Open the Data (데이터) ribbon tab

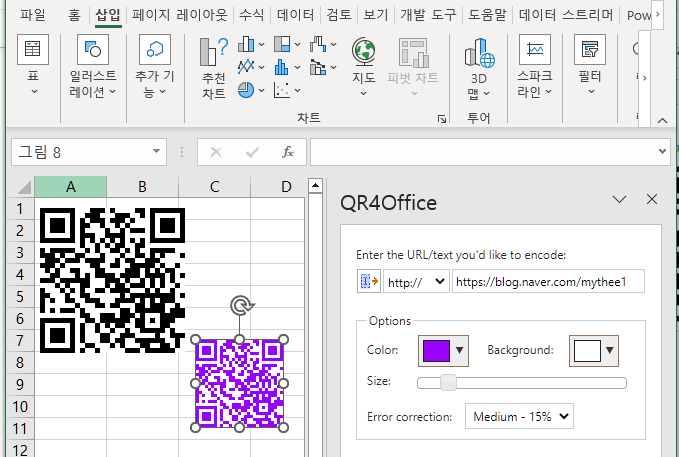(x=295, y=15)
